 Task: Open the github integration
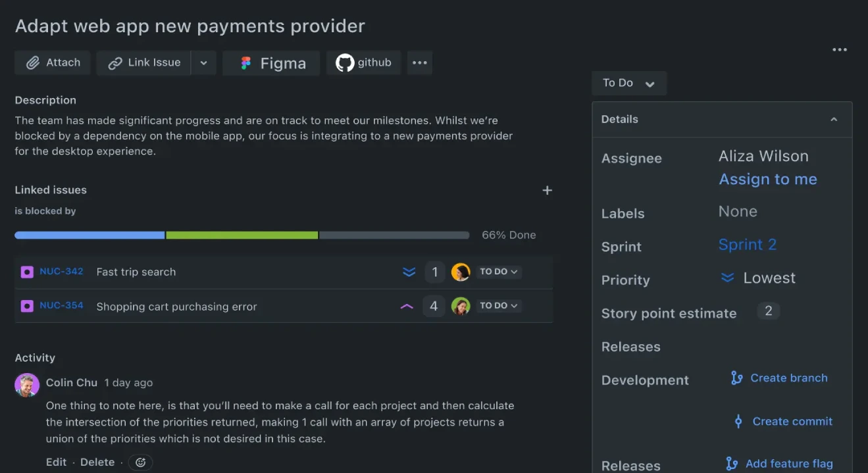[363, 62]
